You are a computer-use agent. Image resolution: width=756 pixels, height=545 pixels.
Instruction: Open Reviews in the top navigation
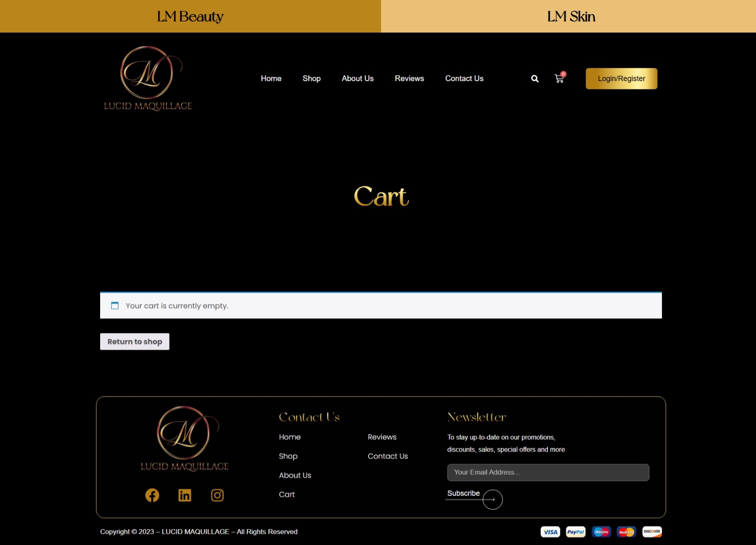pos(409,78)
